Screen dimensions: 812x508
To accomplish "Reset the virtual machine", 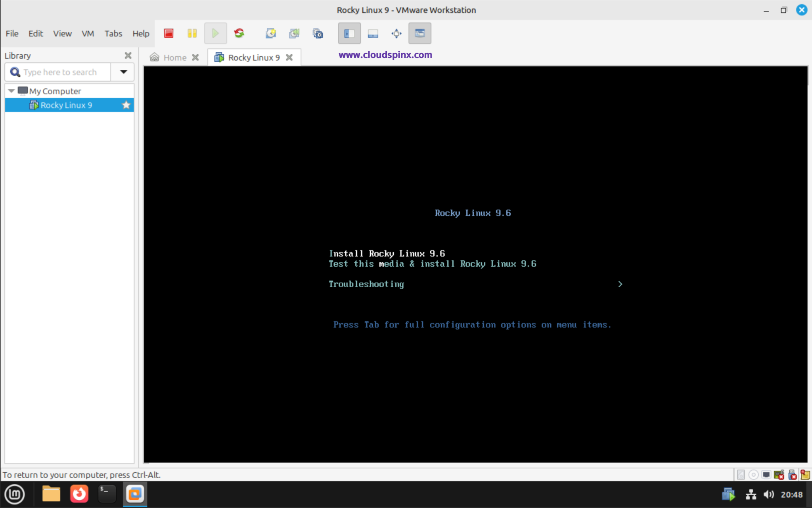I will tap(239, 33).
